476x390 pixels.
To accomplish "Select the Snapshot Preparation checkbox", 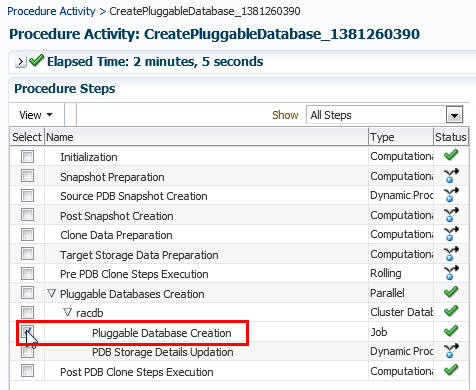I will click(x=27, y=176).
